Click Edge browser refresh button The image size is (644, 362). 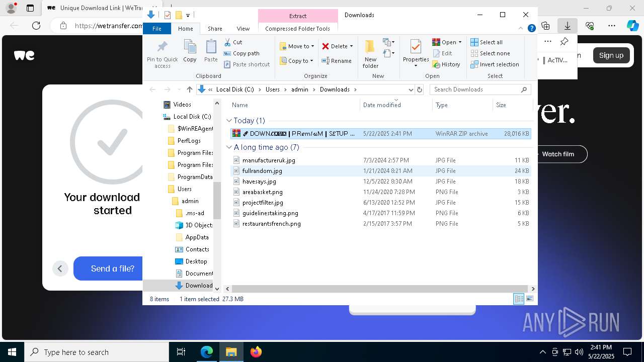(36, 26)
